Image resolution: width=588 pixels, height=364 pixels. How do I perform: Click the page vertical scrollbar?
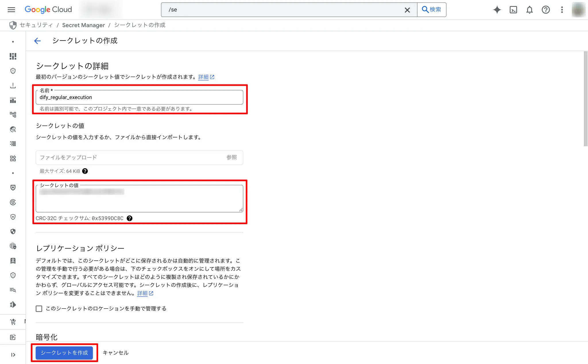pos(585,99)
